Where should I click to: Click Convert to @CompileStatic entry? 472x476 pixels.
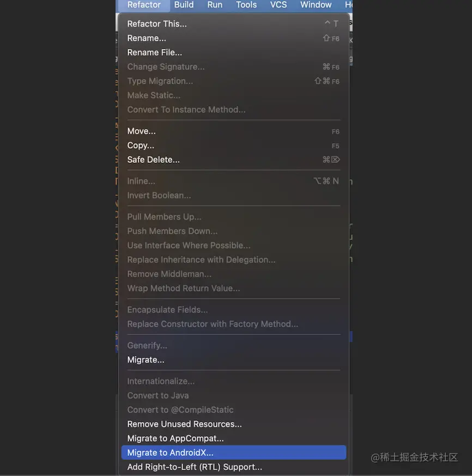click(234, 410)
